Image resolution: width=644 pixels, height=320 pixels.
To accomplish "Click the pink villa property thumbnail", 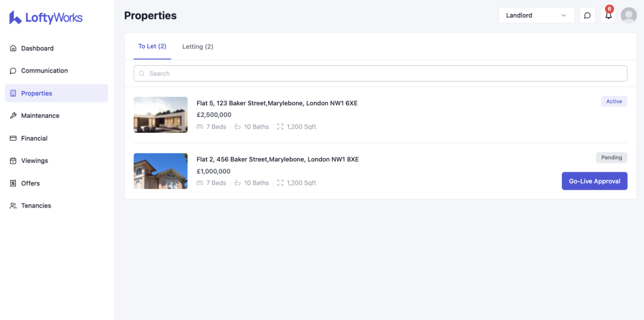I will coord(161,171).
